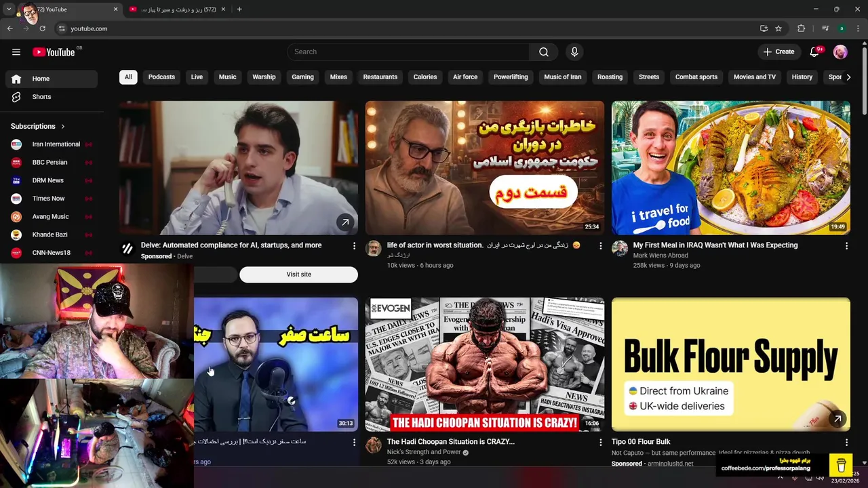The width and height of the screenshot is (868, 488).
Task: Open Khande Bazi channel subscription
Action: click(52, 235)
